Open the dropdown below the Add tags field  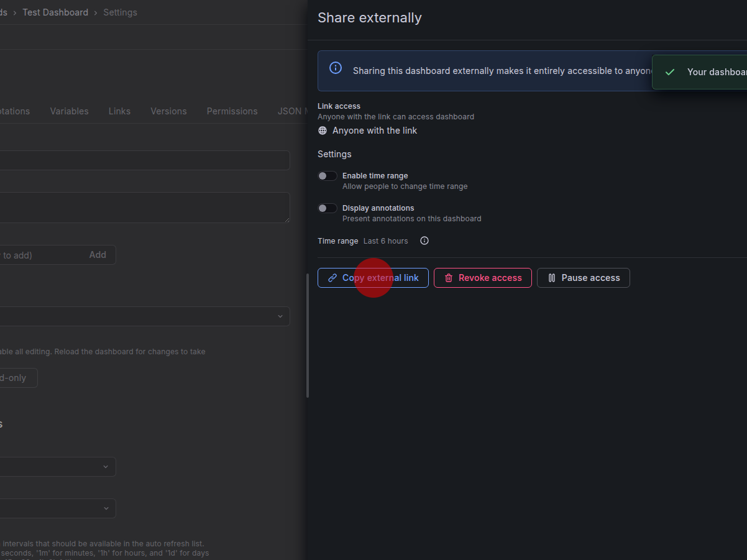(143, 316)
